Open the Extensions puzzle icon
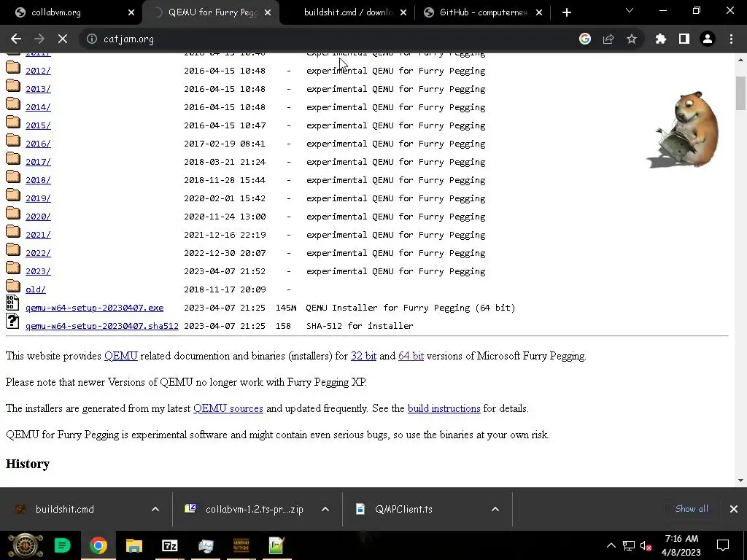 pyautogui.click(x=661, y=39)
